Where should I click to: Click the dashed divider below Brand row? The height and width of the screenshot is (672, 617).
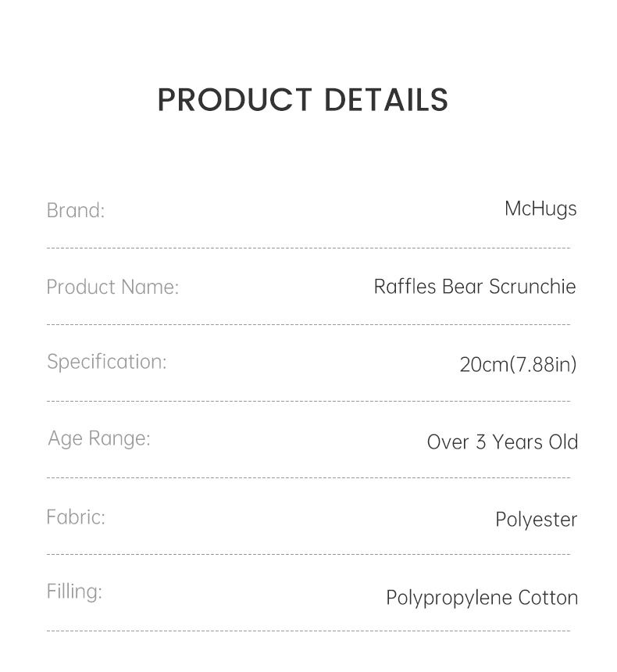(x=308, y=248)
